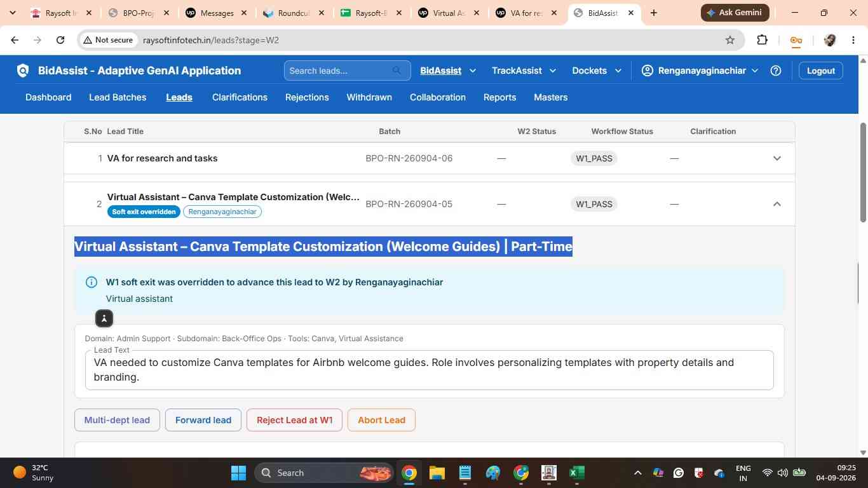Click the Reject Lead at W1 button
Viewport: 868px width, 488px height.
pyautogui.click(x=294, y=420)
